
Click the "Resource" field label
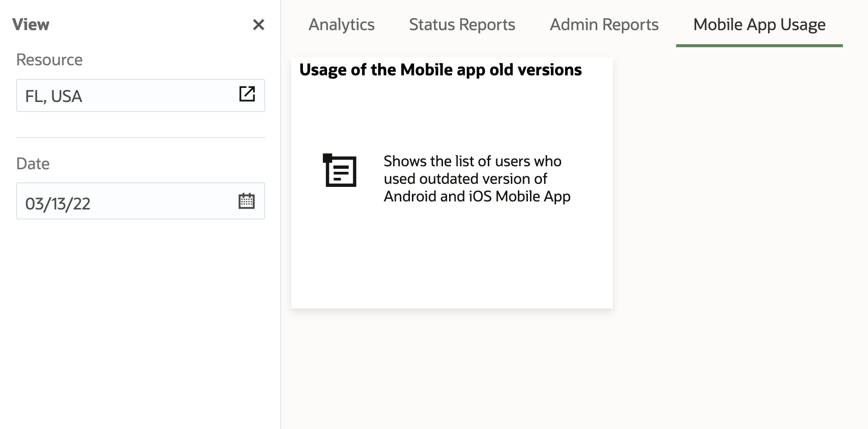coord(49,60)
